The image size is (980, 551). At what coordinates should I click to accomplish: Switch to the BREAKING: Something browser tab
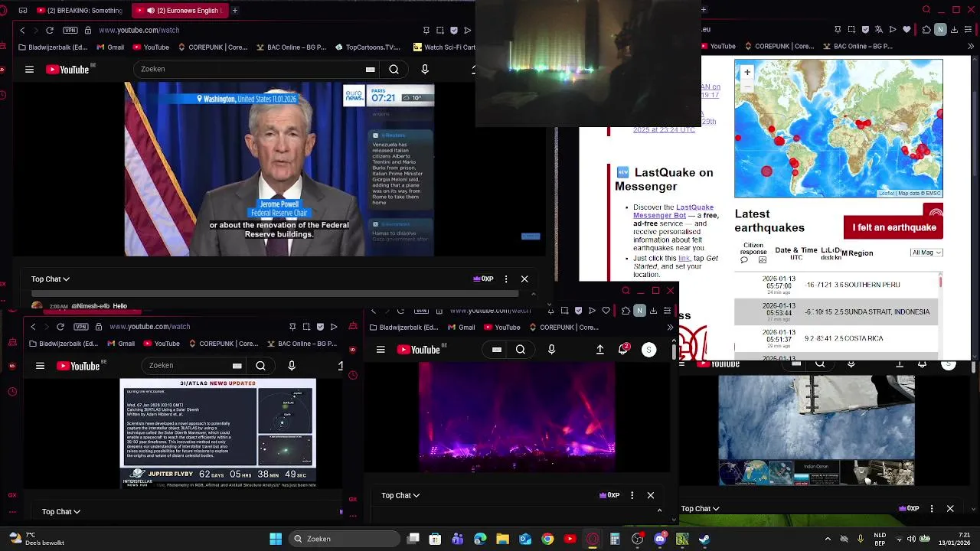[80, 11]
